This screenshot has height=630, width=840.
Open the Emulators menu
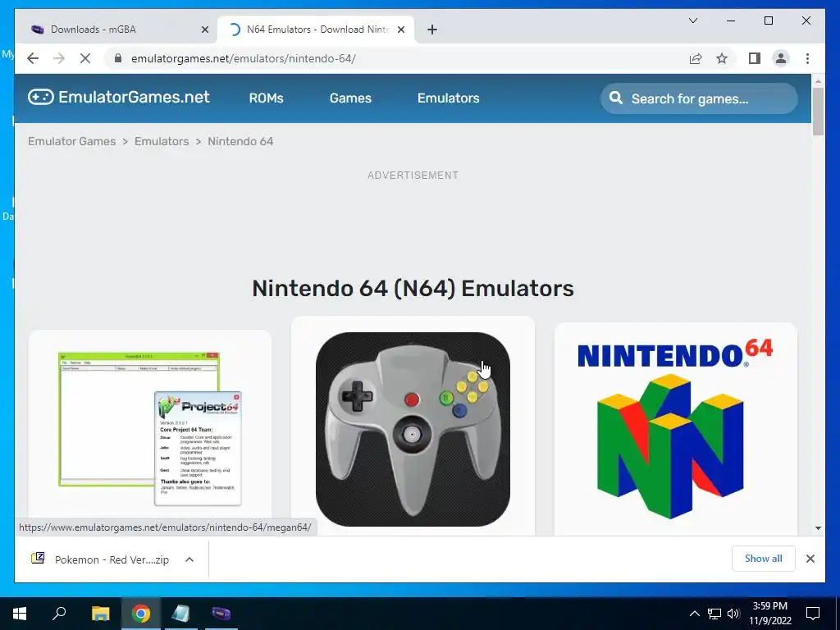(x=449, y=98)
